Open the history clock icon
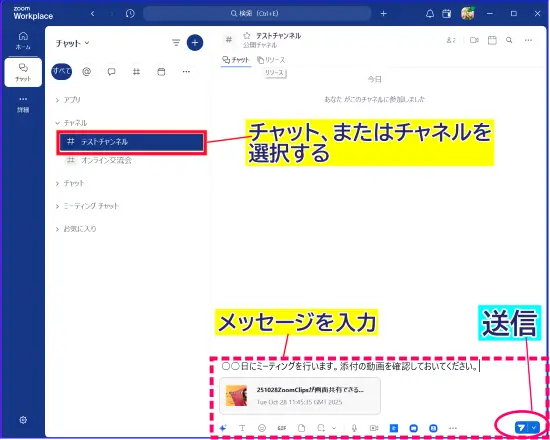This screenshot has height=440, width=550. 130,14
